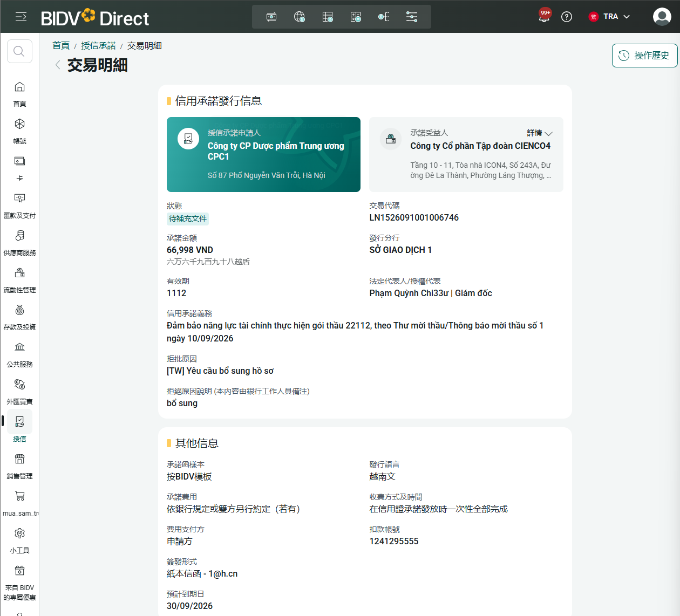Click first top toolbar shortcut icon
The image size is (680, 616).
pyautogui.click(x=271, y=17)
